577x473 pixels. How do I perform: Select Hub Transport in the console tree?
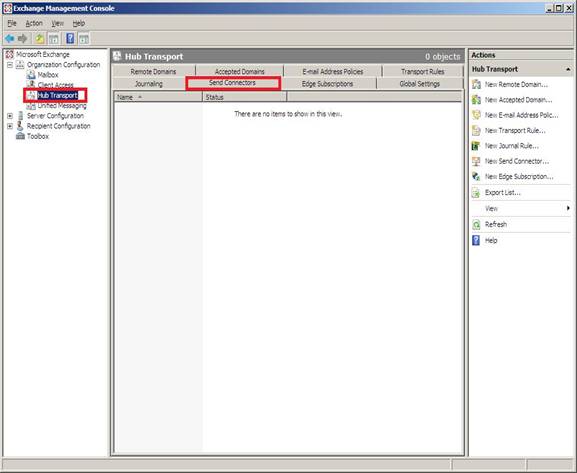[57, 95]
